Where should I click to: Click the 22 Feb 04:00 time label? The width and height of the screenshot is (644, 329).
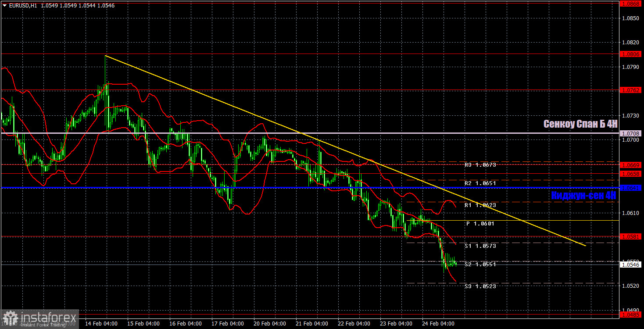click(x=354, y=324)
